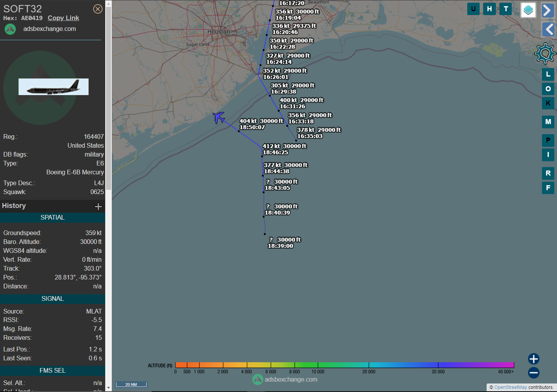The image size is (557, 392).
Task: Zoom in with the plus button
Action: click(534, 359)
